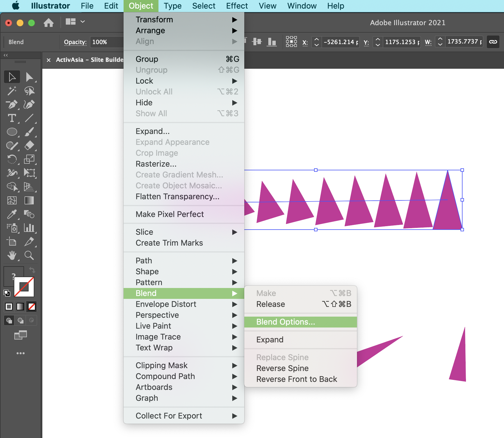Select the Eyedropper tool
Image resolution: width=504 pixels, height=438 pixels.
(x=12, y=214)
